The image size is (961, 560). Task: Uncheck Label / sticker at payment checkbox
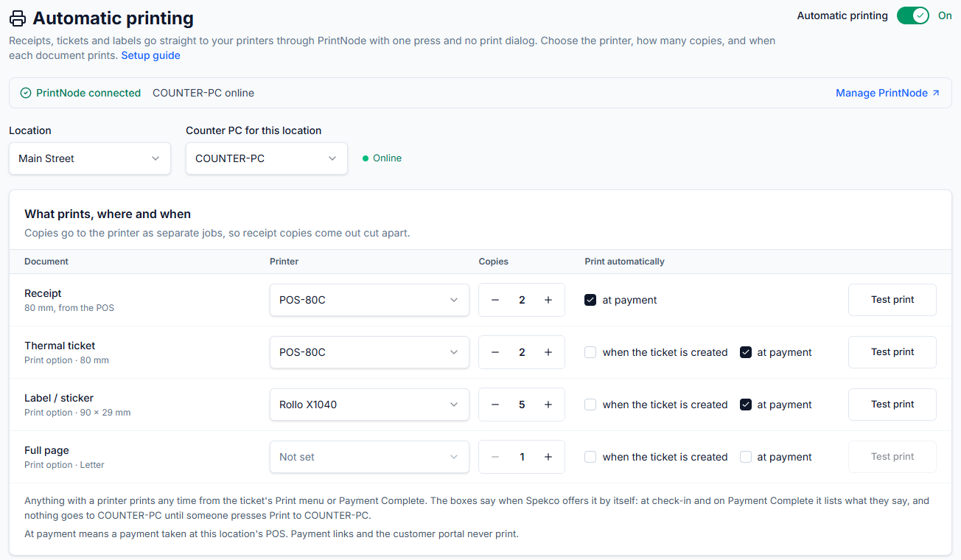tap(746, 405)
